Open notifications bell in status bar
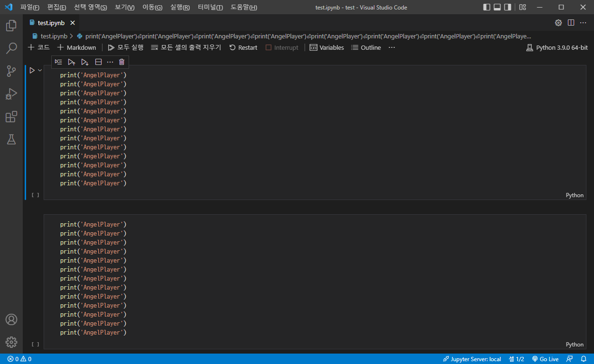 point(584,359)
